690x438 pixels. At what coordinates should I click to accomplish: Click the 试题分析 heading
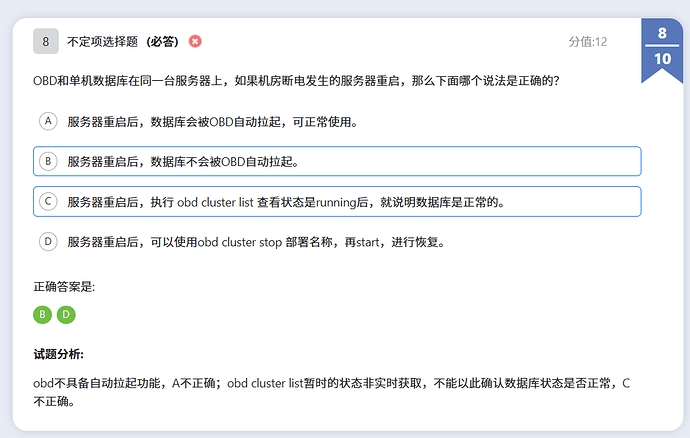[x=59, y=354]
